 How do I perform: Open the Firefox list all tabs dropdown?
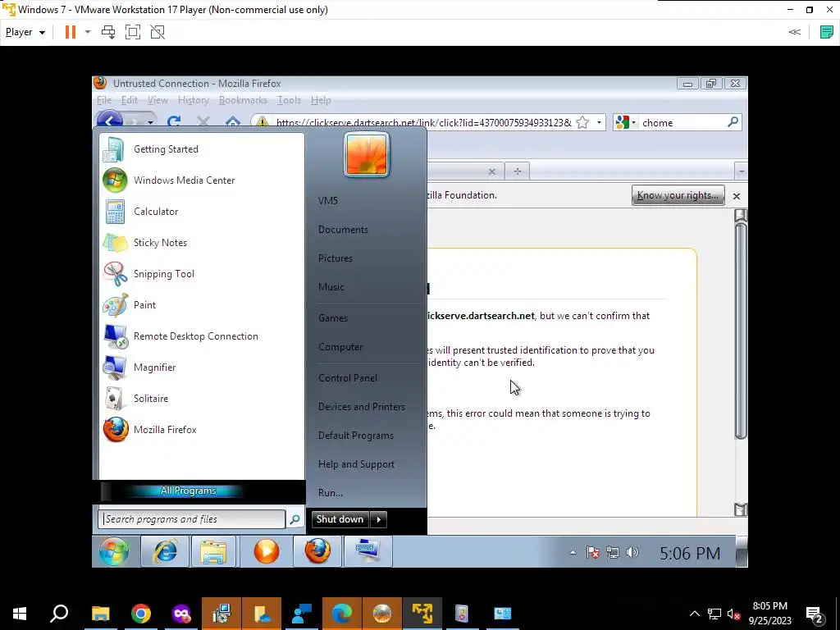click(742, 171)
